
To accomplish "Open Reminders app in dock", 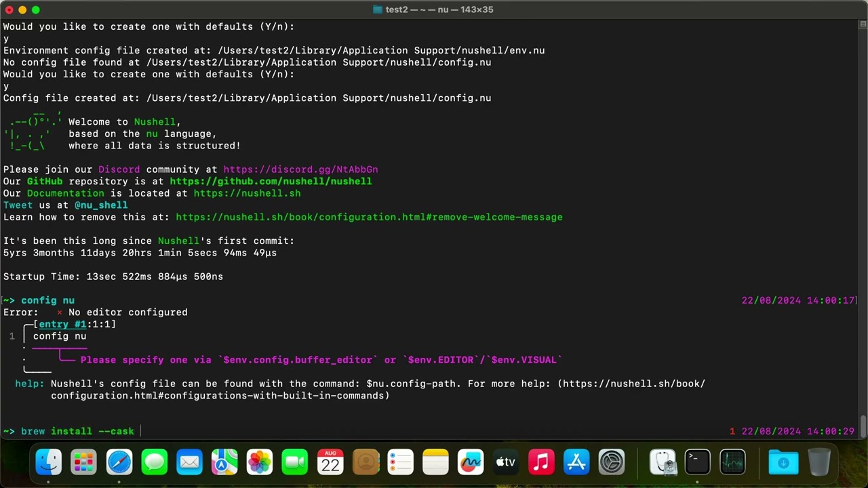I will pos(401,462).
